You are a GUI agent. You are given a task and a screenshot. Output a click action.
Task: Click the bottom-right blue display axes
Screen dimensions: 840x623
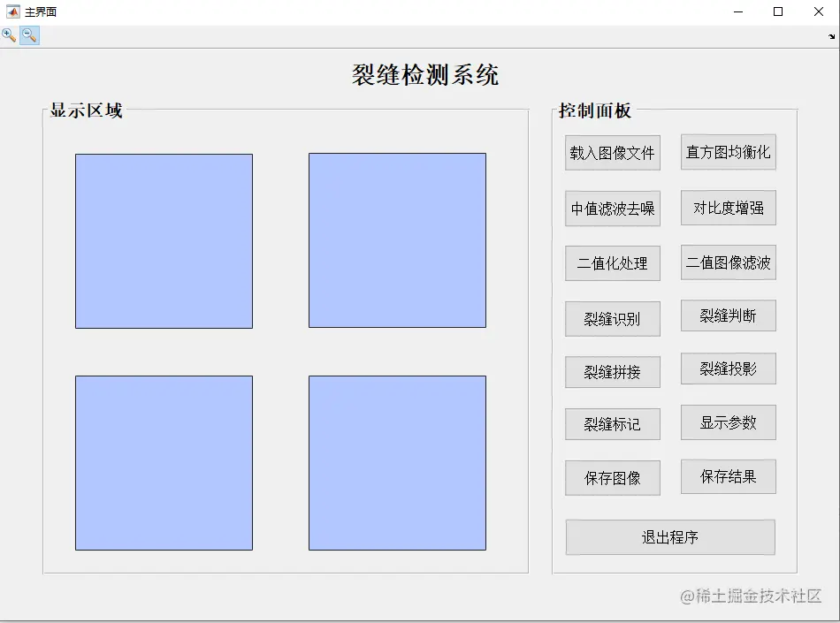pyautogui.click(x=398, y=463)
